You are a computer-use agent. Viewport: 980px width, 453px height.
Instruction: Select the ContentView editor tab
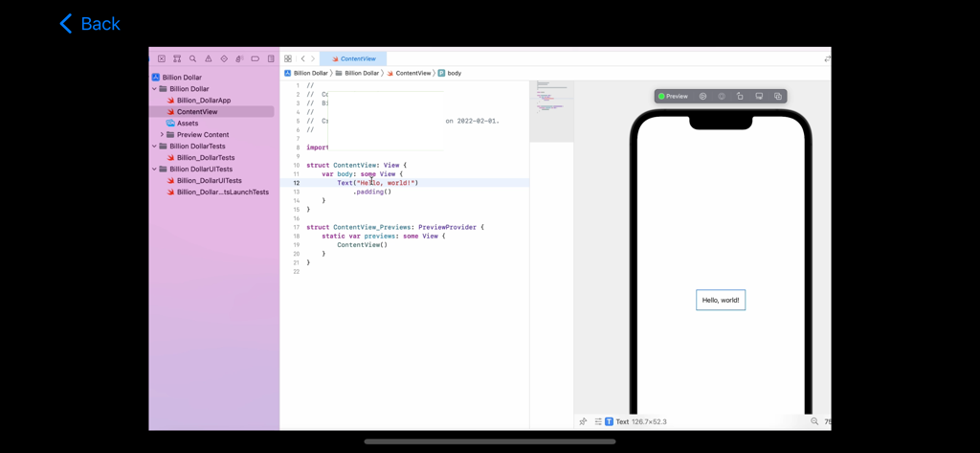click(353, 58)
